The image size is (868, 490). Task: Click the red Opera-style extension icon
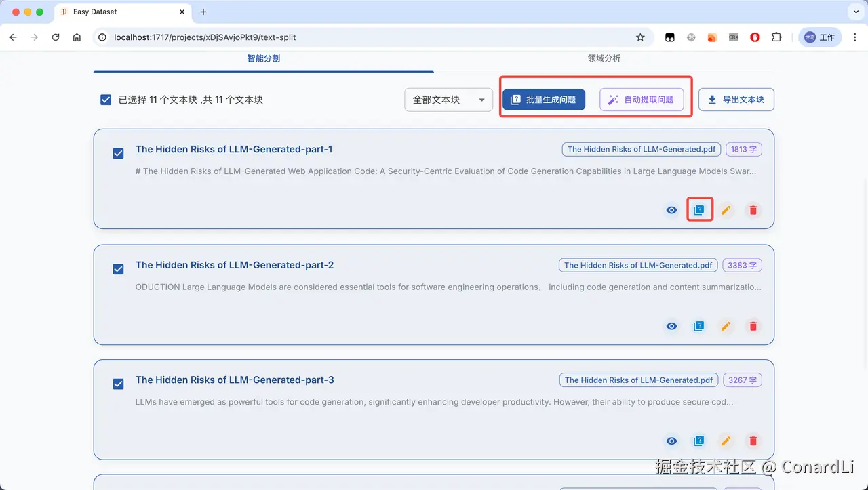(755, 37)
